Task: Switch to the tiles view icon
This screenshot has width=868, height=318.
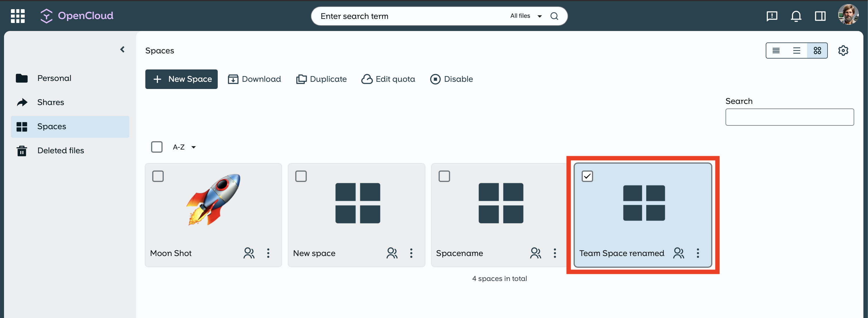Action: point(817,51)
